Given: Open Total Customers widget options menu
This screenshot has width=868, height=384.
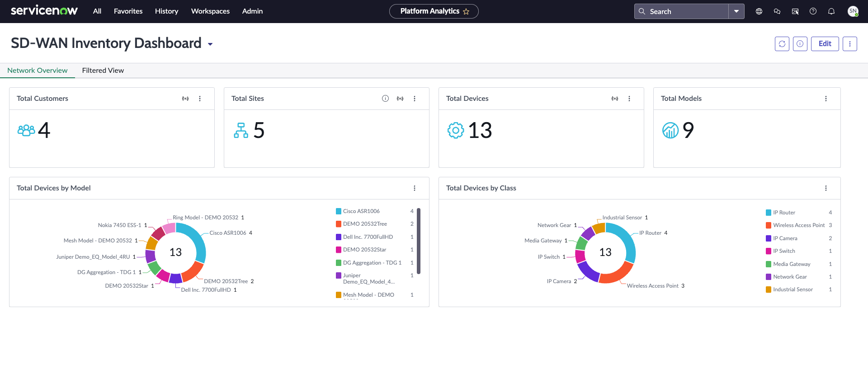Looking at the screenshot, I should pyautogui.click(x=200, y=99).
